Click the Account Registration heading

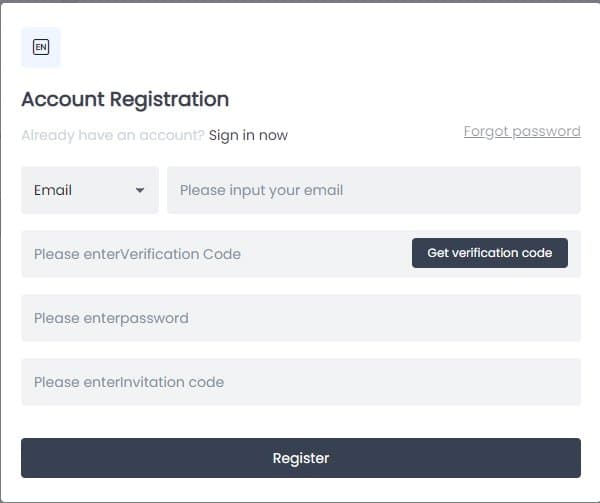(125, 99)
